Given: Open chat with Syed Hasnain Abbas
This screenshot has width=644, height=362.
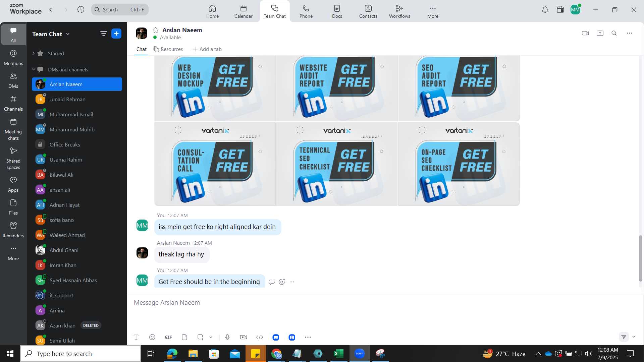Looking at the screenshot, I should point(77,280).
